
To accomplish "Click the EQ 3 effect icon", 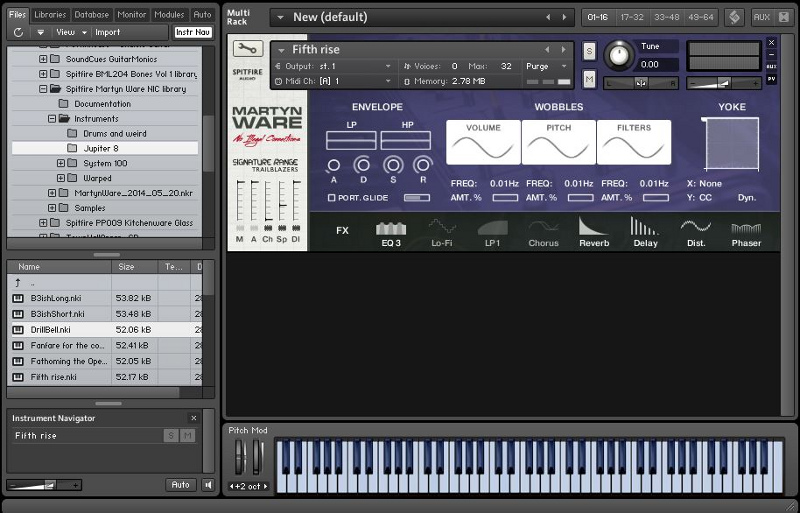I will tap(391, 228).
